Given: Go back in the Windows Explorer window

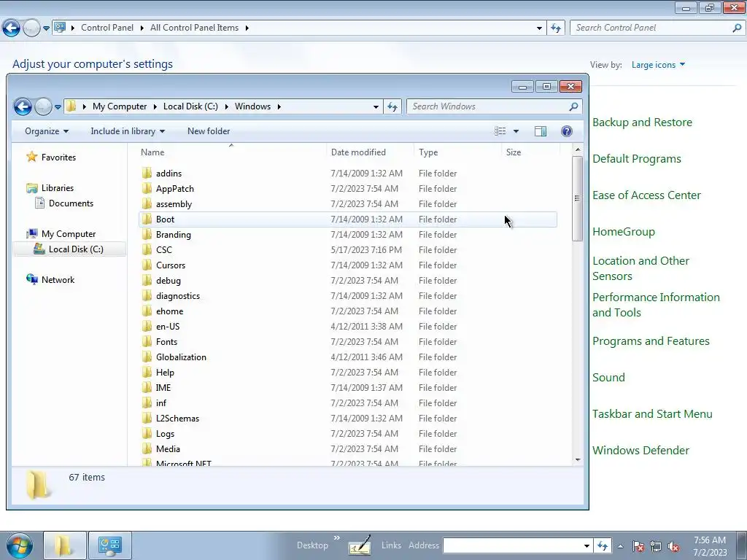Looking at the screenshot, I should [23, 106].
